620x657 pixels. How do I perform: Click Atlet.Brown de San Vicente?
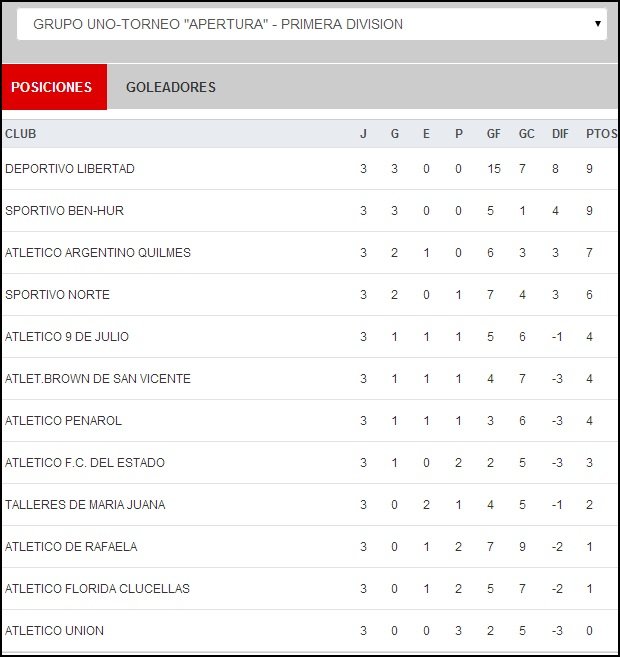[x=98, y=379]
